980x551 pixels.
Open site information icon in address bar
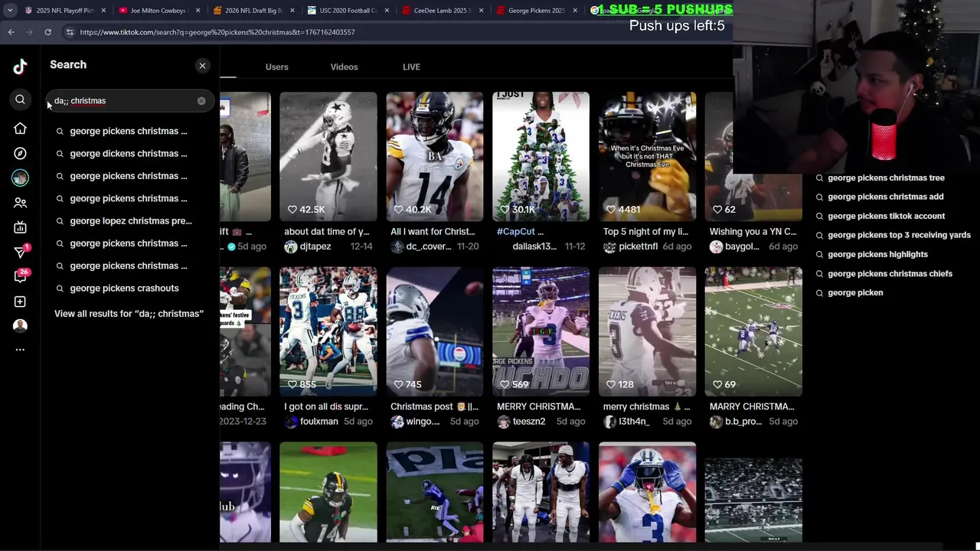(x=70, y=32)
